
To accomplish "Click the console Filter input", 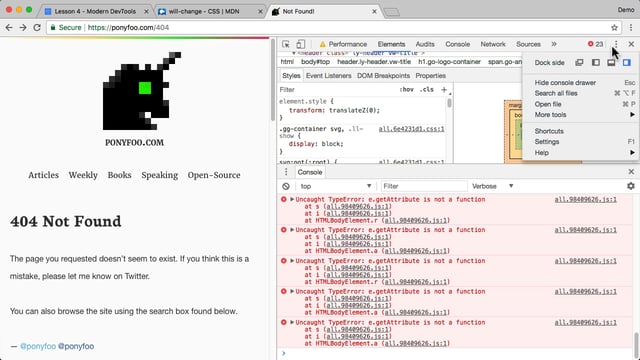I will coord(424,186).
